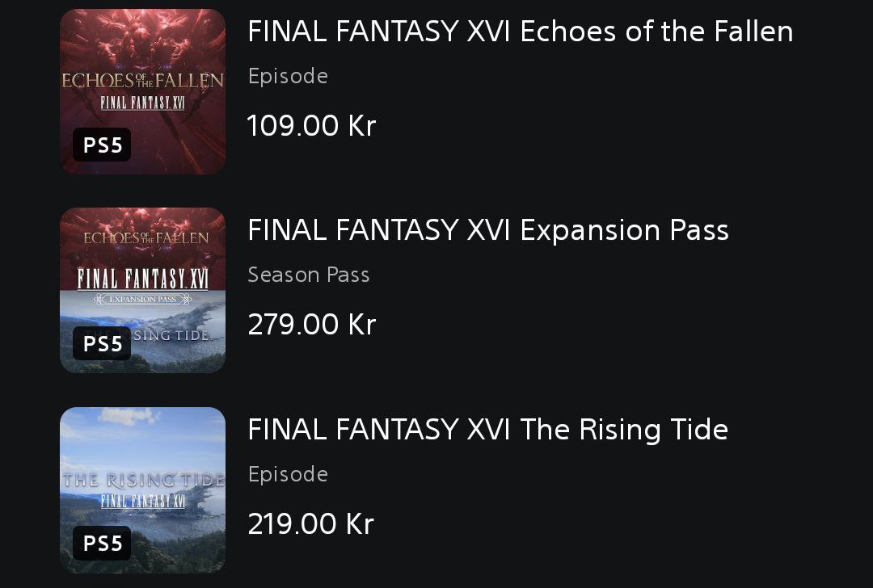
Task: Click the Episode label under The Rising Tide
Action: coord(288,474)
